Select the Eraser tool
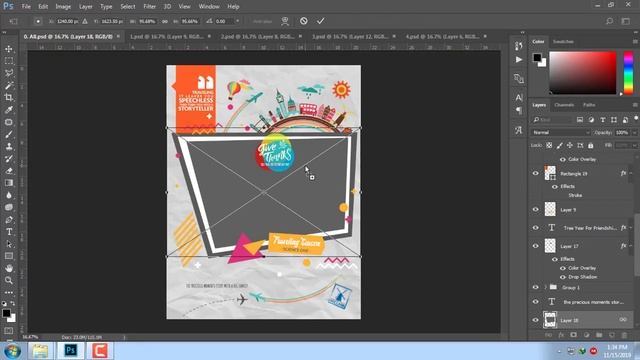The width and height of the screenshot is (640, 360). (9, 171)
